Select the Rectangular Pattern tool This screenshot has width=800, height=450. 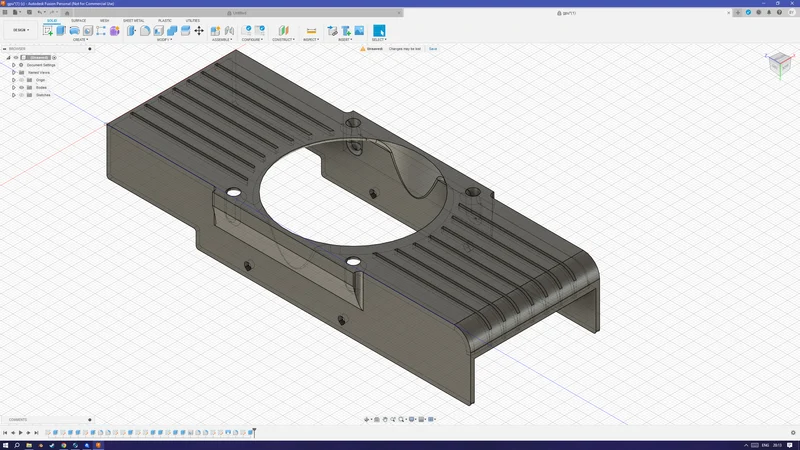click(101, 31)
